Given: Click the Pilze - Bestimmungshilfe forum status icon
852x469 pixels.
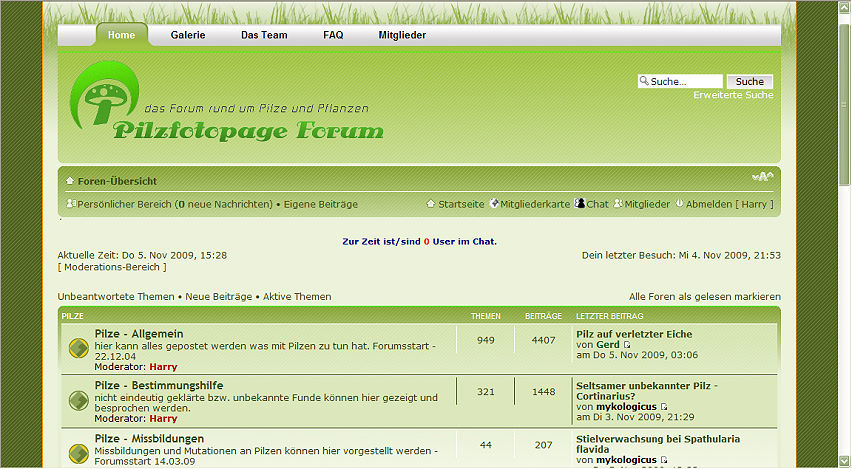Looking at the screenshot, I should coord(79,401).
